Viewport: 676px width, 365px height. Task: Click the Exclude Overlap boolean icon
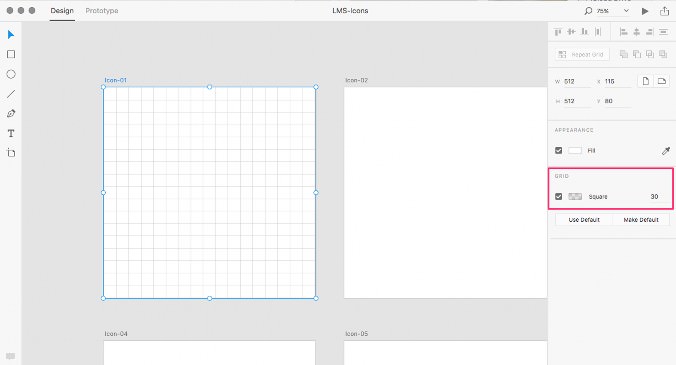point(663,54)
